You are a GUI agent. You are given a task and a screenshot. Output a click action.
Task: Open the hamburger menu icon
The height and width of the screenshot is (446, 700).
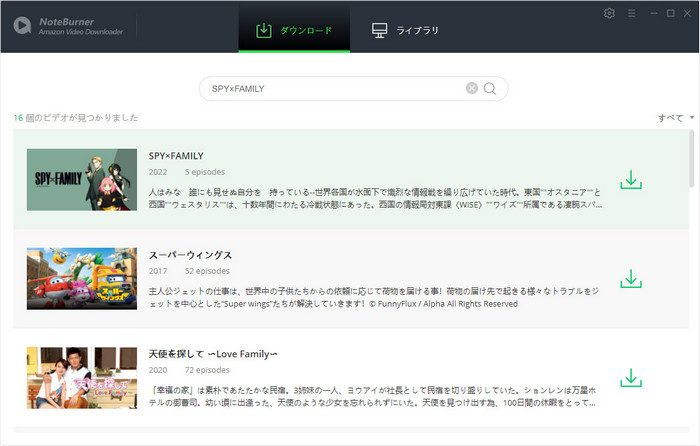[x=631, y=13]
